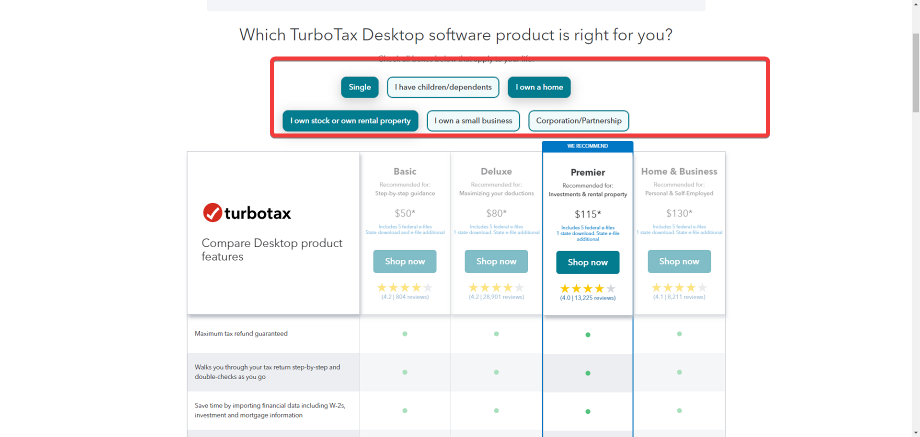The width and height of the screenshot is (920, 437).
Task: Click Which TurboTax Desktop software heading
Action: 456,35
